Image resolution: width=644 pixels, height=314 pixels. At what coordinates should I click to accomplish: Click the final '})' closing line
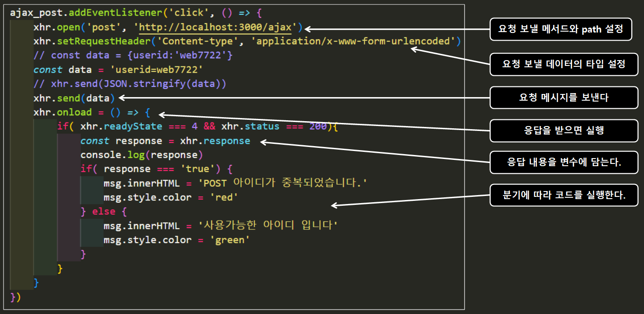click(16, 297)
